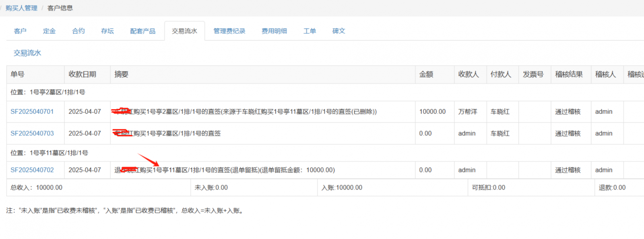Switch to the 费用明细 tab

(x=274, y=31)
